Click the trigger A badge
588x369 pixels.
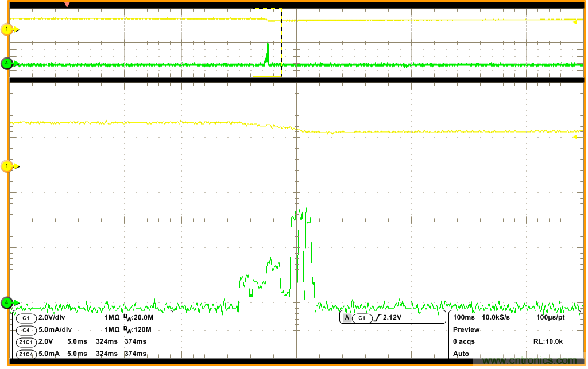[x=346, y=318]
